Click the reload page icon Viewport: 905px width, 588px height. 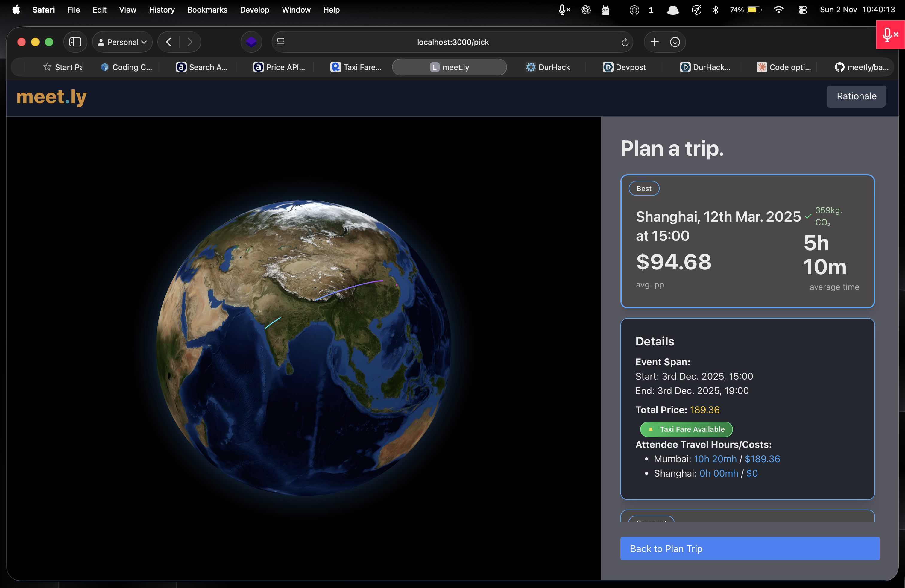pos(624,42)
